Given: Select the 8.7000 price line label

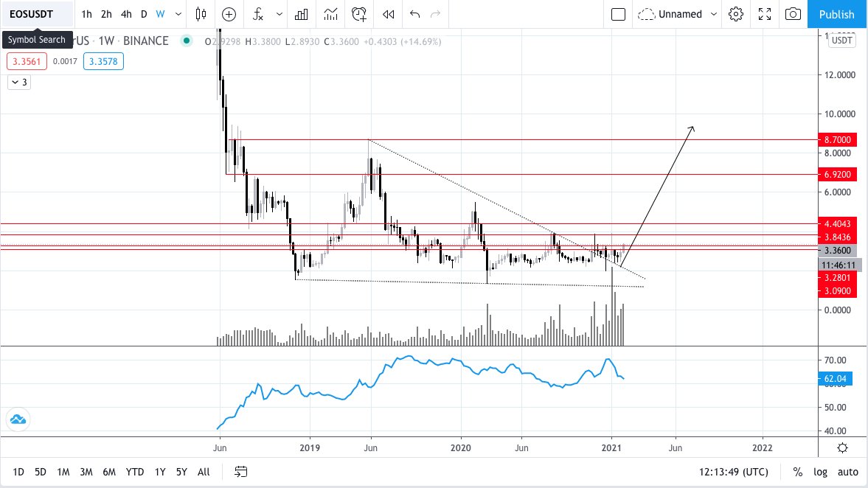Looking at the screenshot, I should coord(838,140).
